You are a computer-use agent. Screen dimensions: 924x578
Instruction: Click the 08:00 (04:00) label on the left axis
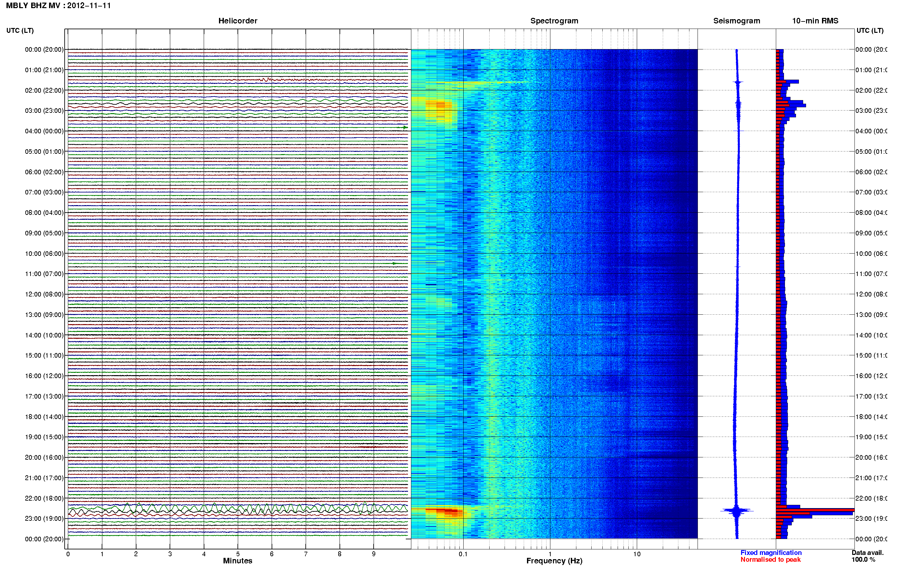pyautogui.click(x=44, y=213)
